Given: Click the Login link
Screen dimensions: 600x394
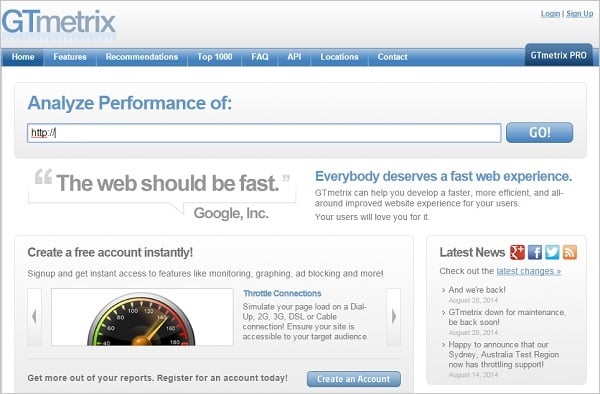Looking at the screenshot, I should pyautogui.click(x=550, y=14).
